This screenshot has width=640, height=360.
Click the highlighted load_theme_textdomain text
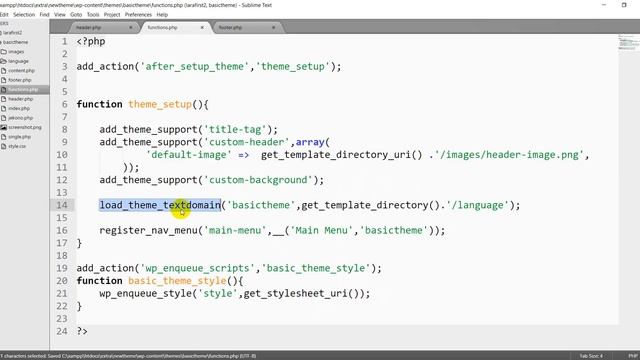[x=160, y=205]
